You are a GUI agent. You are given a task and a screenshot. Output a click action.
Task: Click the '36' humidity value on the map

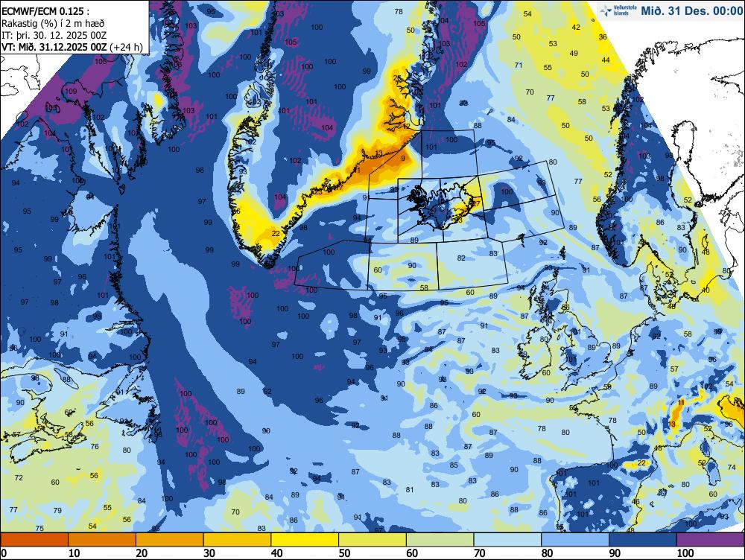(603, 36)
